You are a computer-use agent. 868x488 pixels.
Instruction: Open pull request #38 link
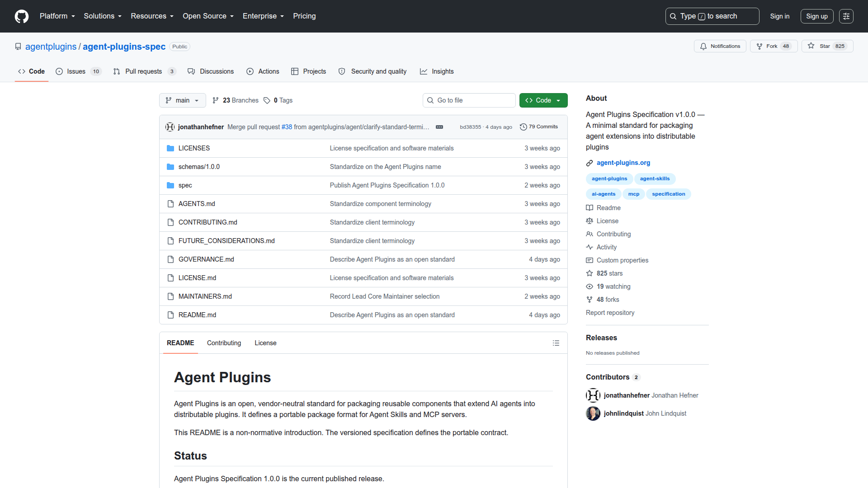287,127
